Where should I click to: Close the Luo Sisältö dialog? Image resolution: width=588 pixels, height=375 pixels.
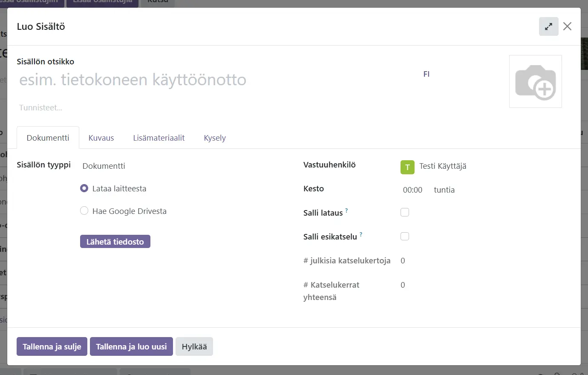click(x=567, y=26)
